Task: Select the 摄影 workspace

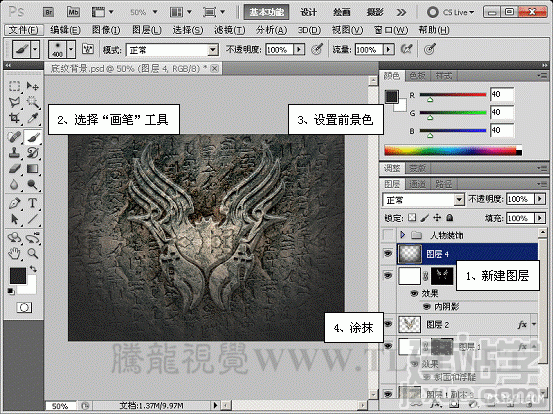Action: click(375, 12)
